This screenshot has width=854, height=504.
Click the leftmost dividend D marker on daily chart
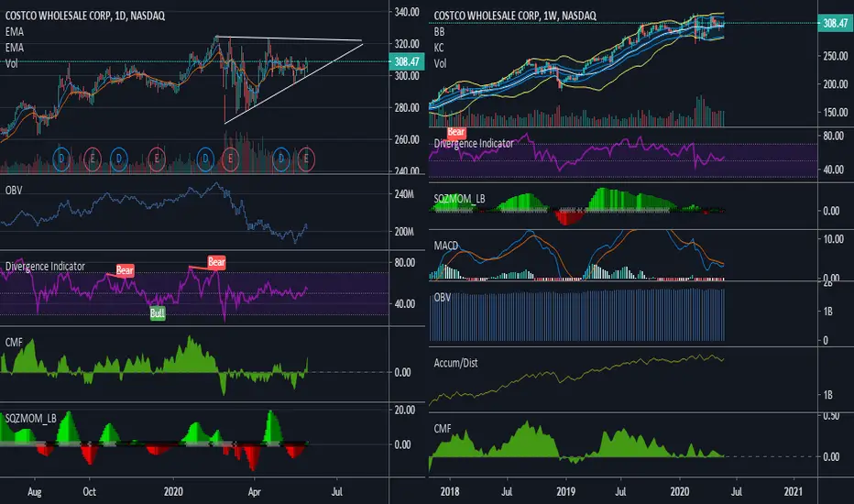[61, 159]
